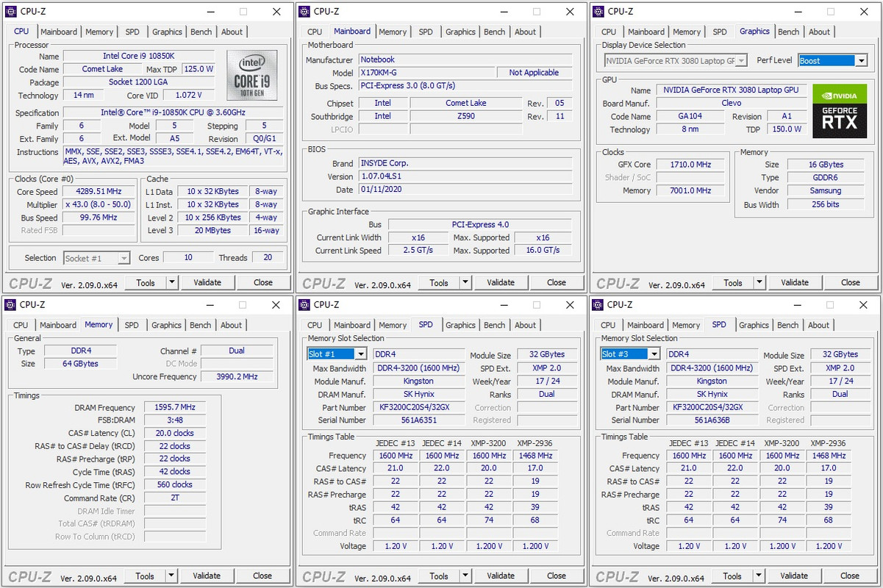
Task: Click the Max TDP 125.0 W field
Action: [199, 69]
